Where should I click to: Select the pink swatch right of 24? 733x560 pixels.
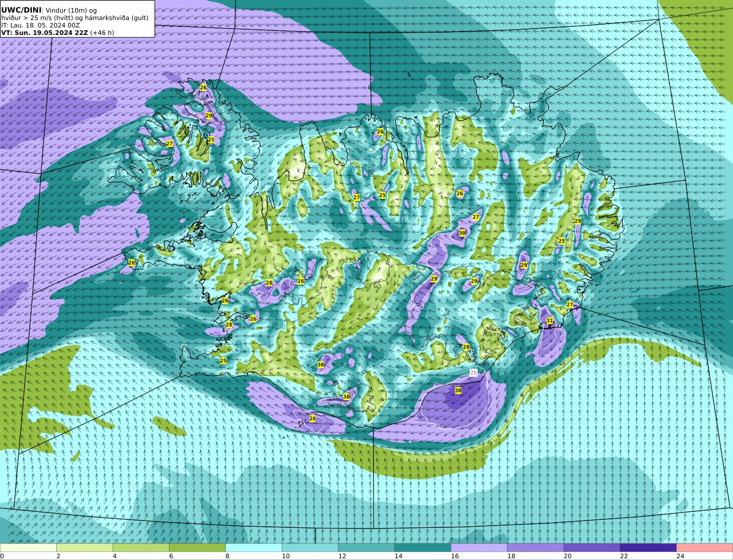tap(705, 547)
